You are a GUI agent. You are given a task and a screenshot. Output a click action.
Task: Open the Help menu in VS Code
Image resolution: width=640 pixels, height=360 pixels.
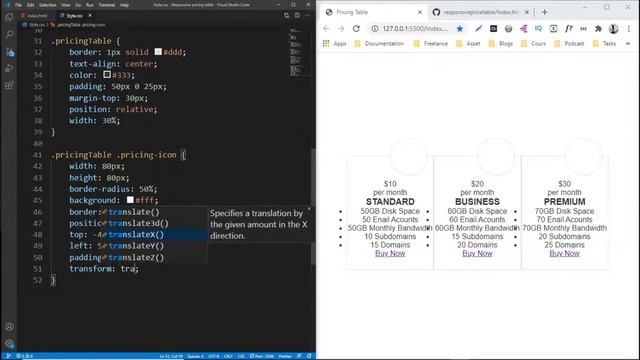[x=124, y=5]
